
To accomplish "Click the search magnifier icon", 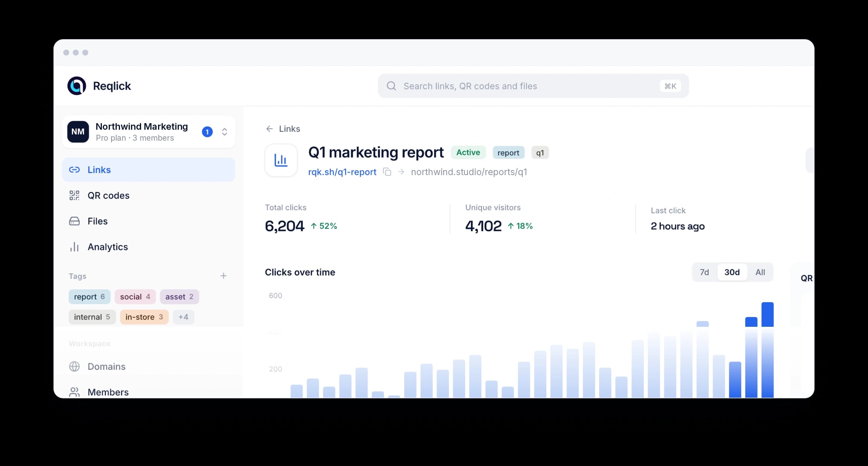I will (391, 86).
